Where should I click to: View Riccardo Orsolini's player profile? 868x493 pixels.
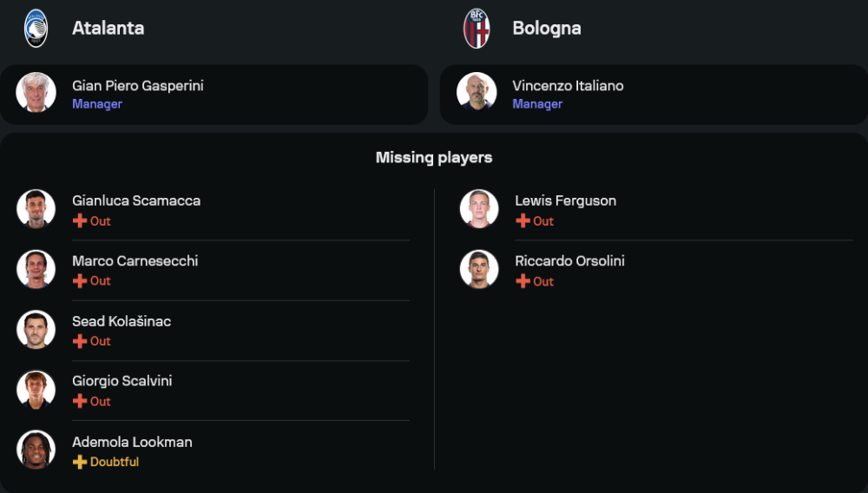tap(569, 261)
